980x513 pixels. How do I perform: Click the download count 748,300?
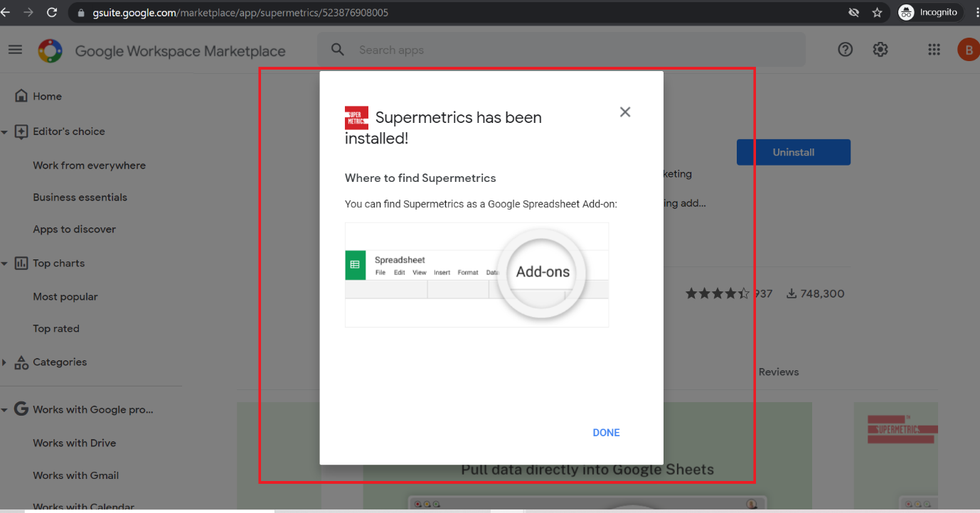click(x=816, y=293)
